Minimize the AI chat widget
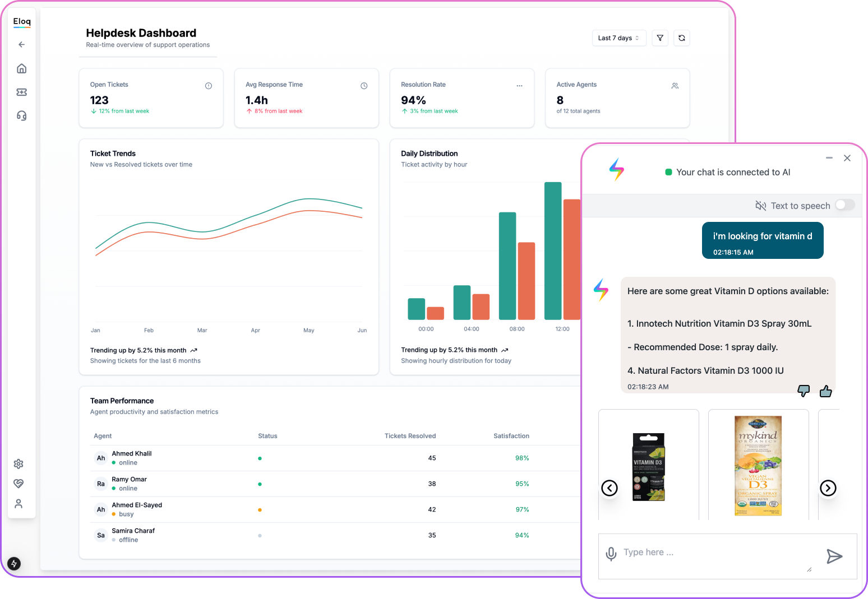Image resolution: width=868 pixels, height=599 pixels. coord(829,158)
